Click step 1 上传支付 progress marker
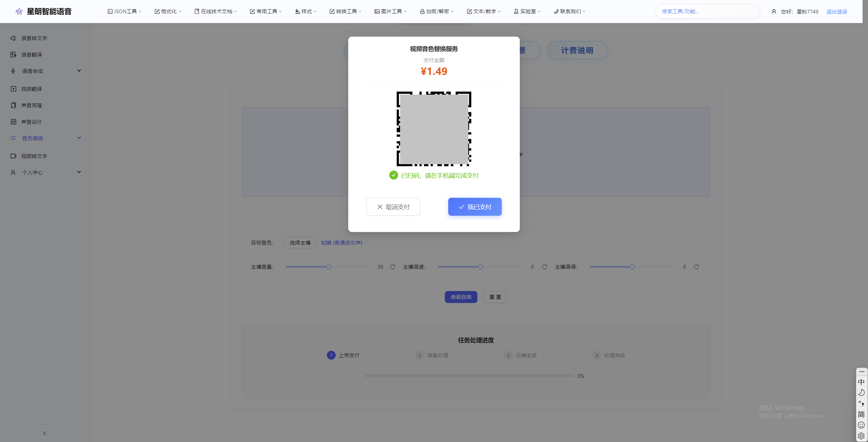Screen dimensions: 868x442 point(331,355)
